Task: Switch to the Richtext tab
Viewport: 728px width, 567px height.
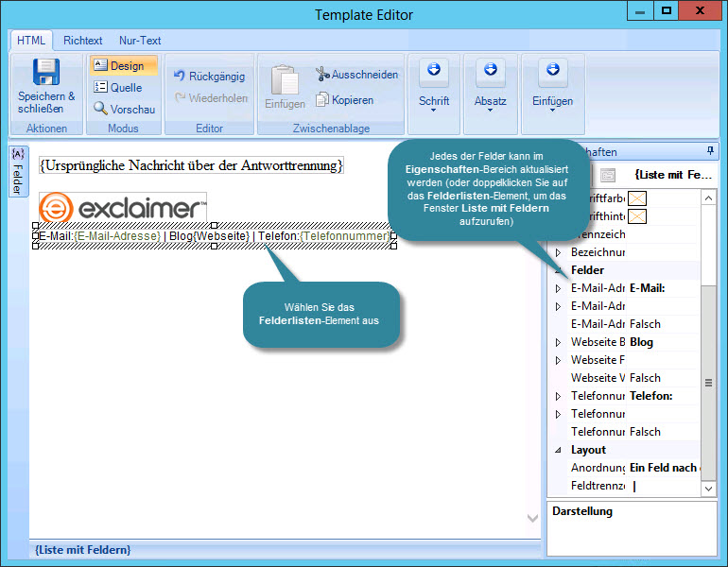Action: click(x=83, y=41)
